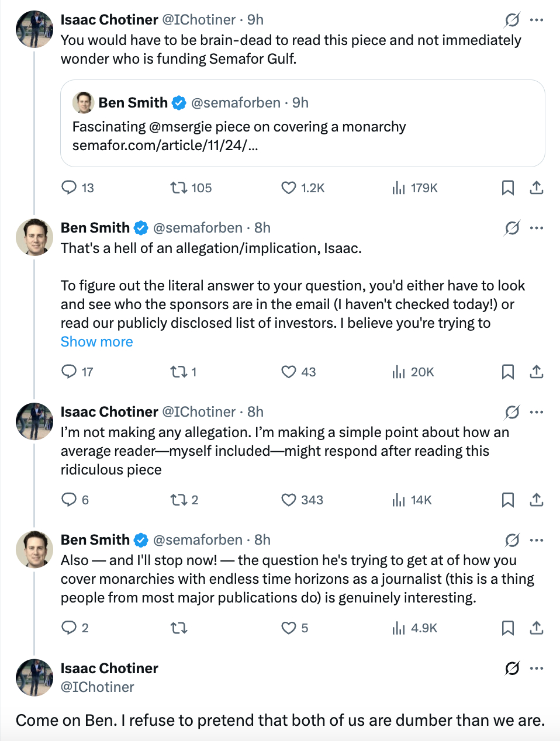Share the tweet with 4.9K views
The height and width of the screenshot is (741, 560).
[x=537, y=628]
